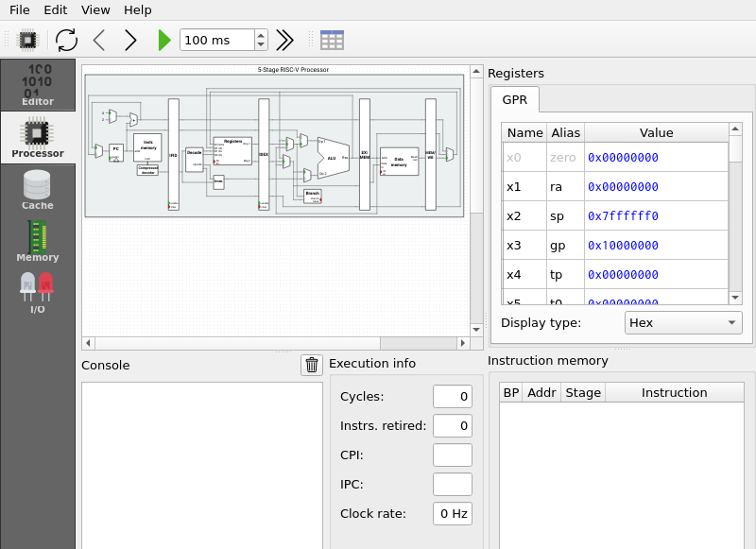Undo one clock cycle with reverse arrow
Viewport: 756px width, 549px height.
[x=99, y=40]
